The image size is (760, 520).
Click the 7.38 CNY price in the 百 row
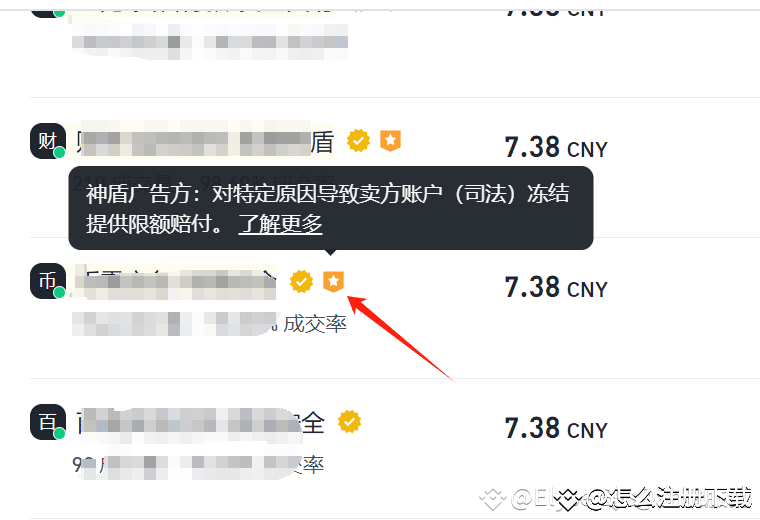coord(556,428)
